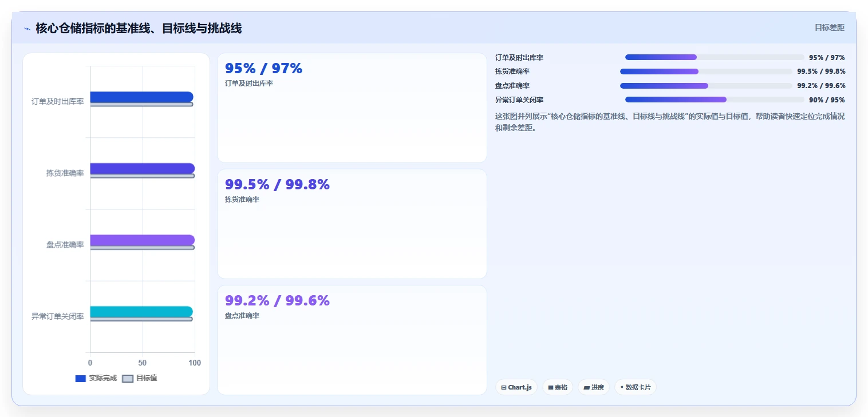
Task: Click the 异常订单关闭率 axis label on the chart
Action: 58,316
